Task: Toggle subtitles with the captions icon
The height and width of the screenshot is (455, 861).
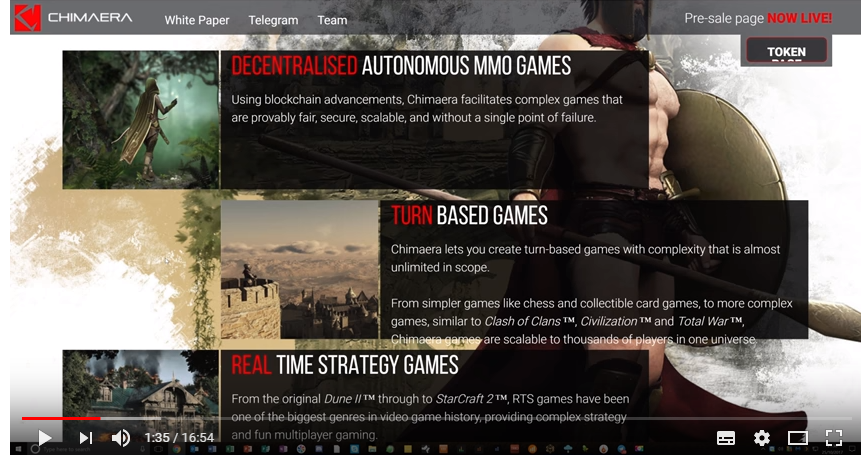Action: pos(726,438)
